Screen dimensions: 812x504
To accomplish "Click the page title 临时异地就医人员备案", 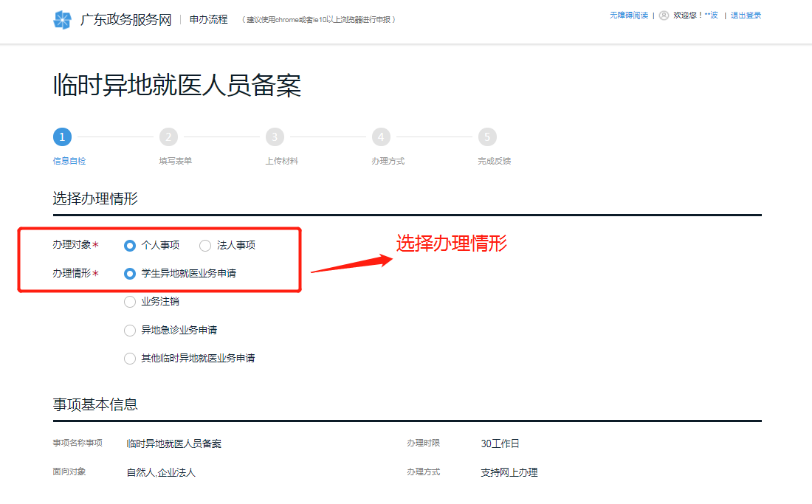I will 177,85.
